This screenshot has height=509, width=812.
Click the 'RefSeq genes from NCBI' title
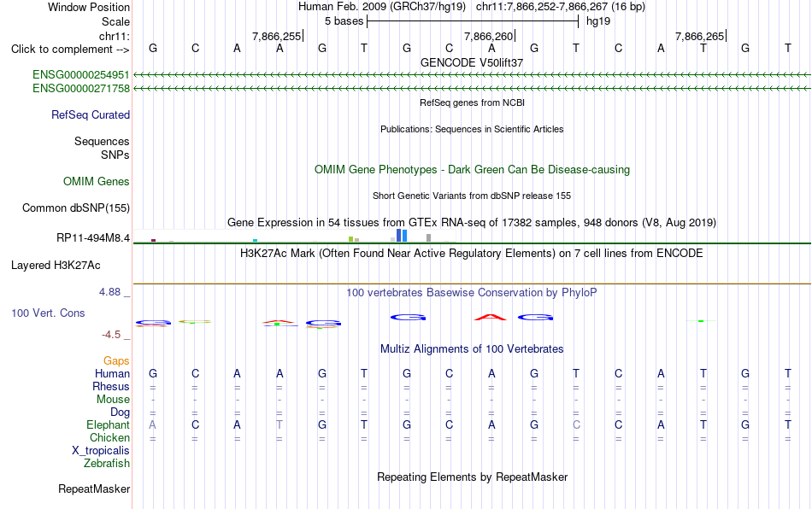[x=472, y=103]
